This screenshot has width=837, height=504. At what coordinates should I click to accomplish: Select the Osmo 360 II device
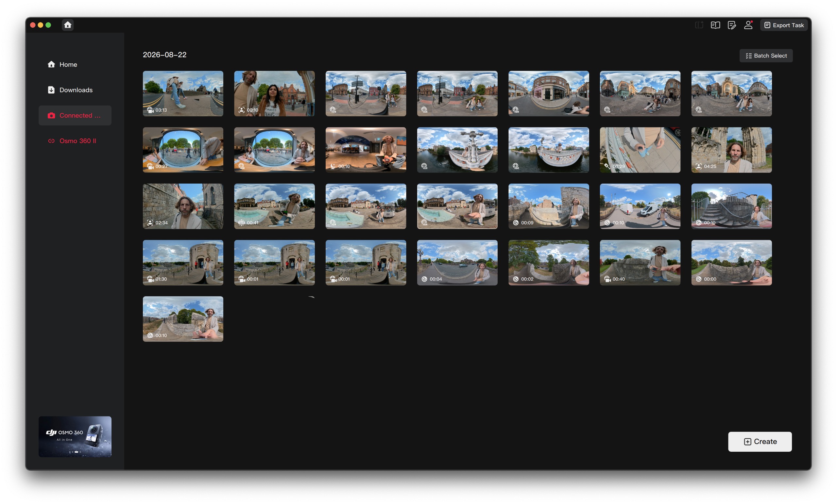(x=75, y=141)
